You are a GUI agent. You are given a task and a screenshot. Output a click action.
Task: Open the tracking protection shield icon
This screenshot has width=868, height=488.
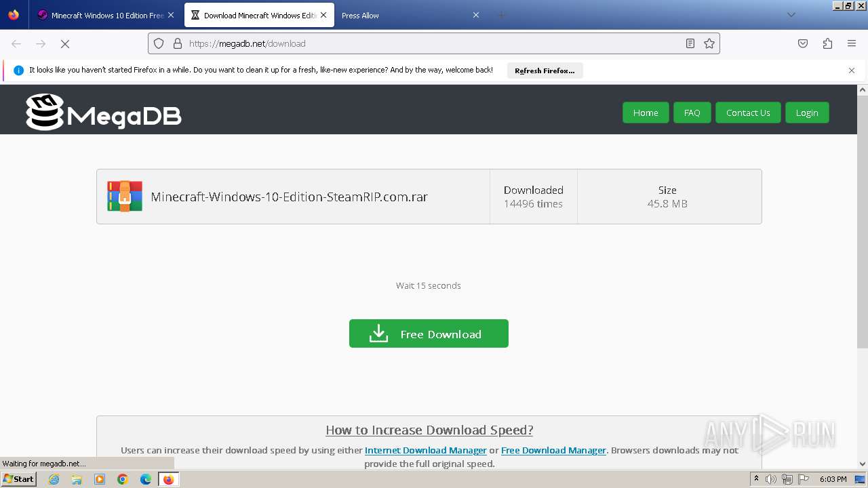pyautogui.click(x=159, y=43)
